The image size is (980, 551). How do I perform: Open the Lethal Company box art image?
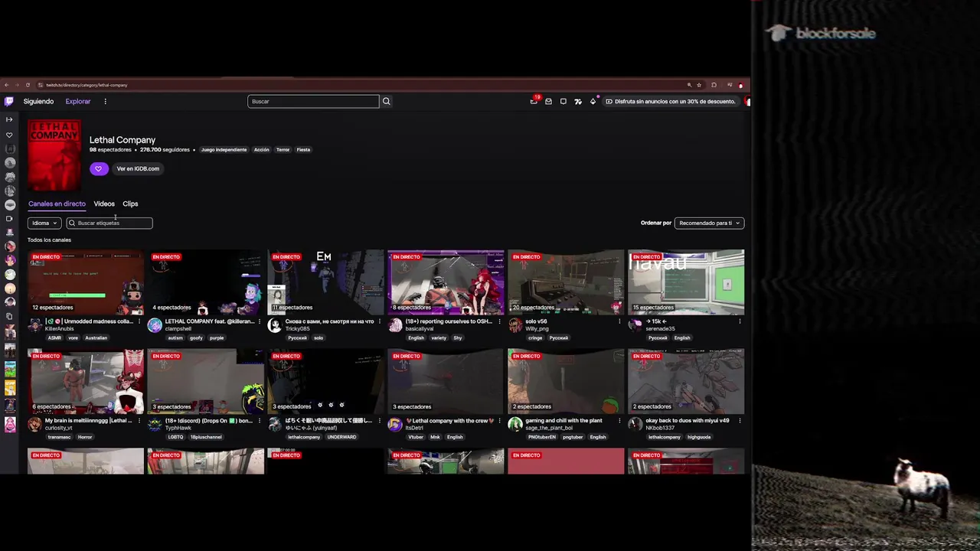click(54, 155)
